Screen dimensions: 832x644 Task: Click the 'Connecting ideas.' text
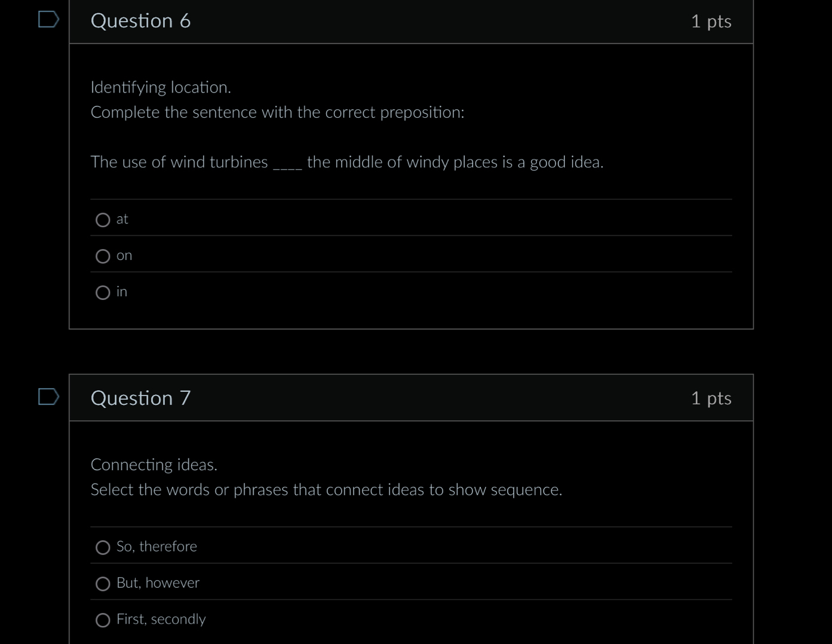tap(154, 465)
